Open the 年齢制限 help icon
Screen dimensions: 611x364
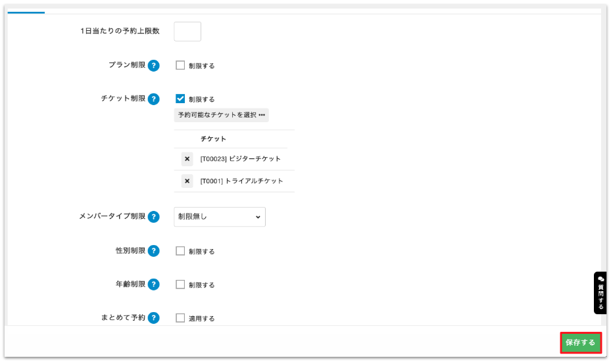153,284
